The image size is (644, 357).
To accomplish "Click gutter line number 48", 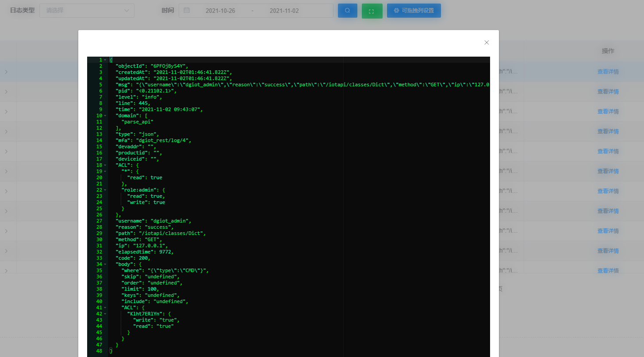I will point(99,351).
